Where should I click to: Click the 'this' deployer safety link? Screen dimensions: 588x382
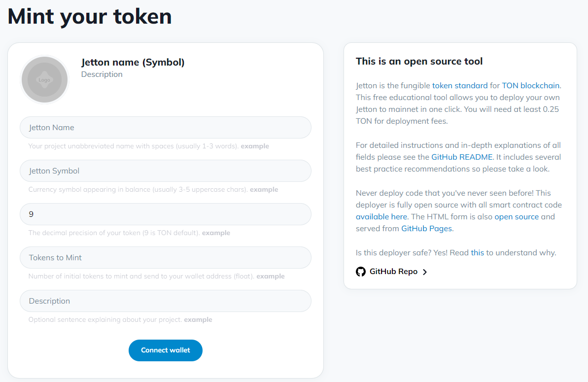tap(477, 252)
